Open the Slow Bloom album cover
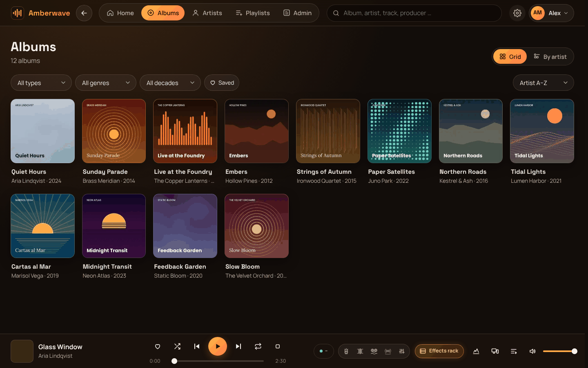Viewport: 588px width, 368px height. (256, 226)
